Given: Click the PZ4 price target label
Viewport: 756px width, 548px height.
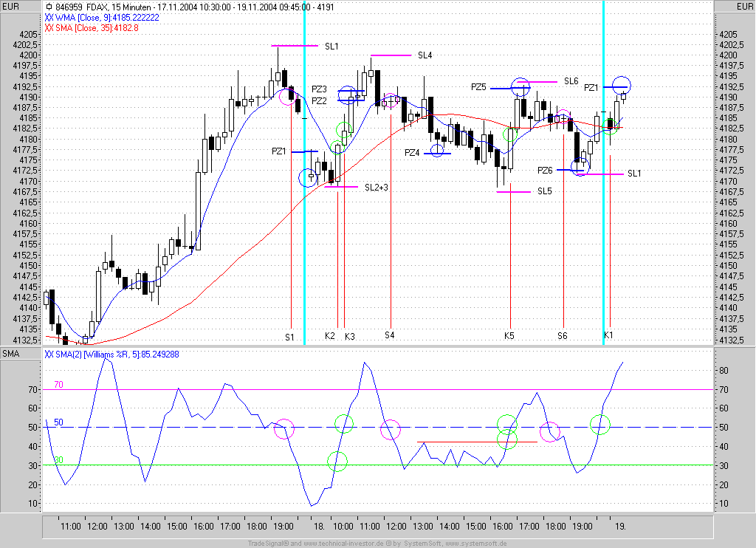Looking at the screenshot, I should [x=412, y=153].
